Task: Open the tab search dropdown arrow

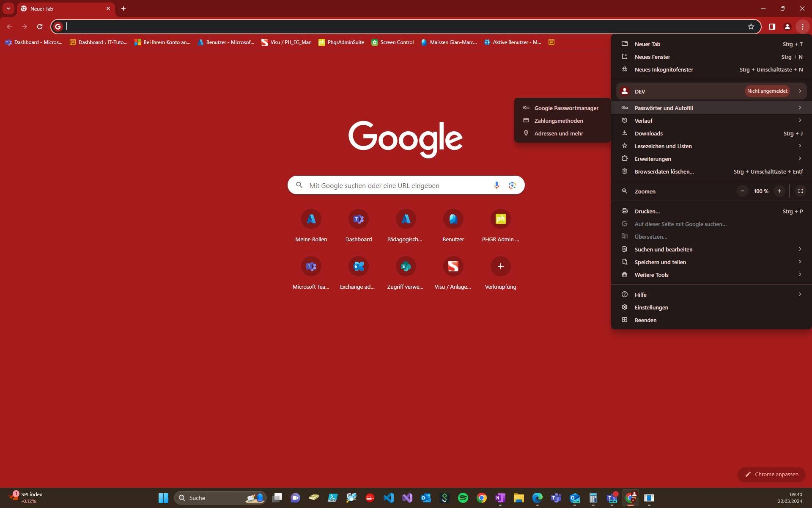Action: pyautogui.click(x=8, y=8)
